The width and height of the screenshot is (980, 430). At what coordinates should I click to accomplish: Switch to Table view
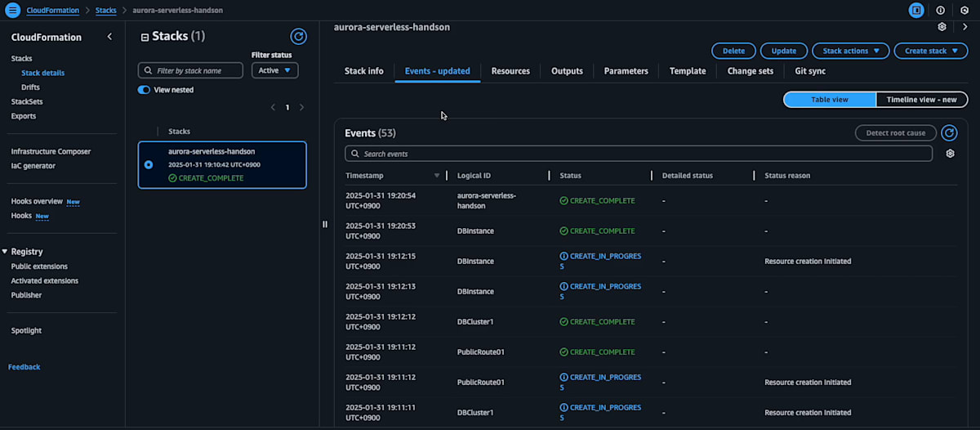(829, 100)
